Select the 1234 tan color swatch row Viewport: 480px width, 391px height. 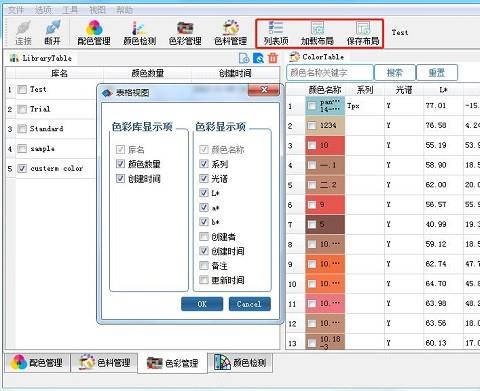point(325,126)
